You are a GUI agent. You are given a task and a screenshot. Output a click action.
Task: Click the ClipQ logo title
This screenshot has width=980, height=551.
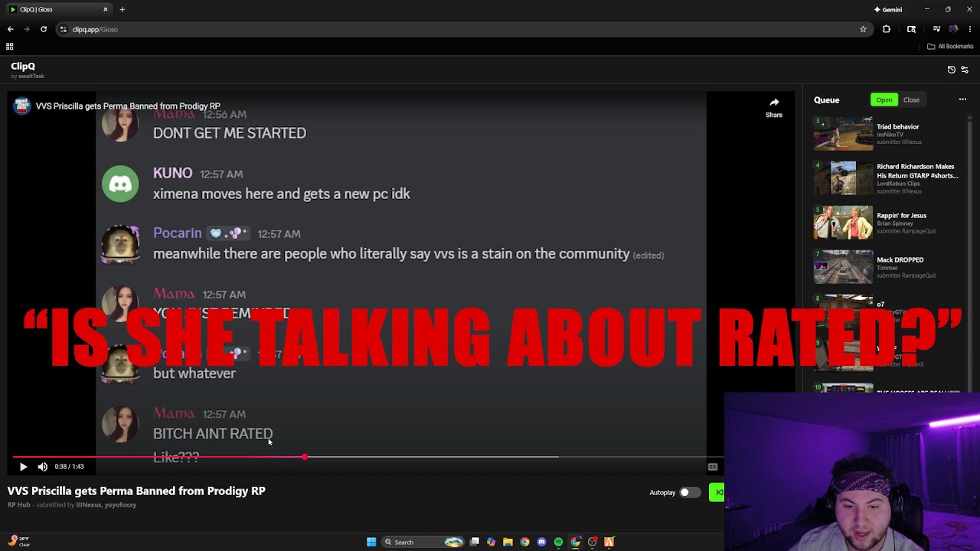coord(23,66)
